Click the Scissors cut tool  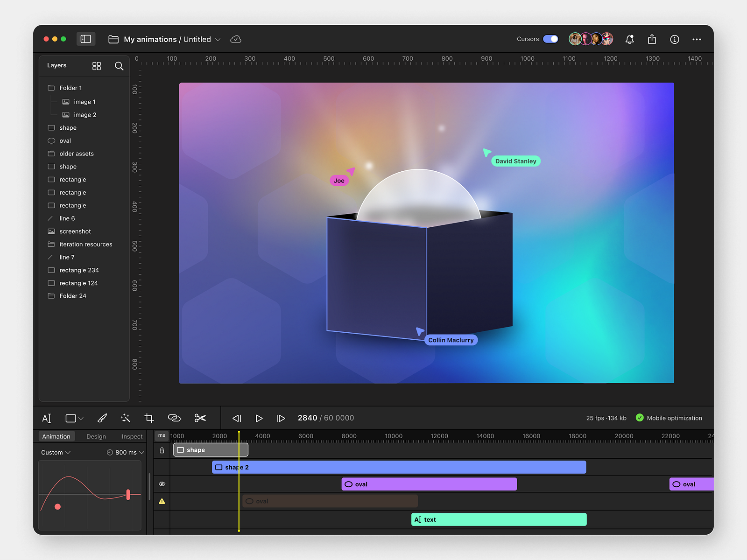[x=200, y=418]
